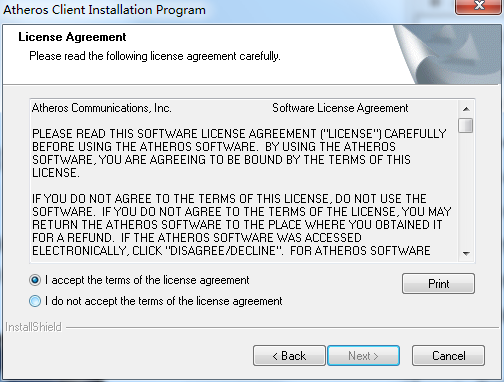Image resolution: width=504 pixels, height=382 pixels.
Task: Choose the do not accept terms radio button
Action: click(35, 301)
